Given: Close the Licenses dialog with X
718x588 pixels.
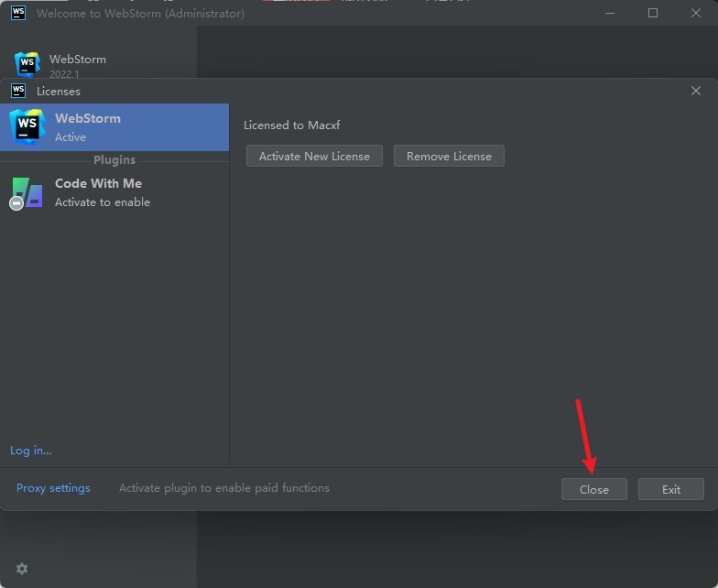Looking at the screenshot, I should pyautogui.click(x=696, y=91).
